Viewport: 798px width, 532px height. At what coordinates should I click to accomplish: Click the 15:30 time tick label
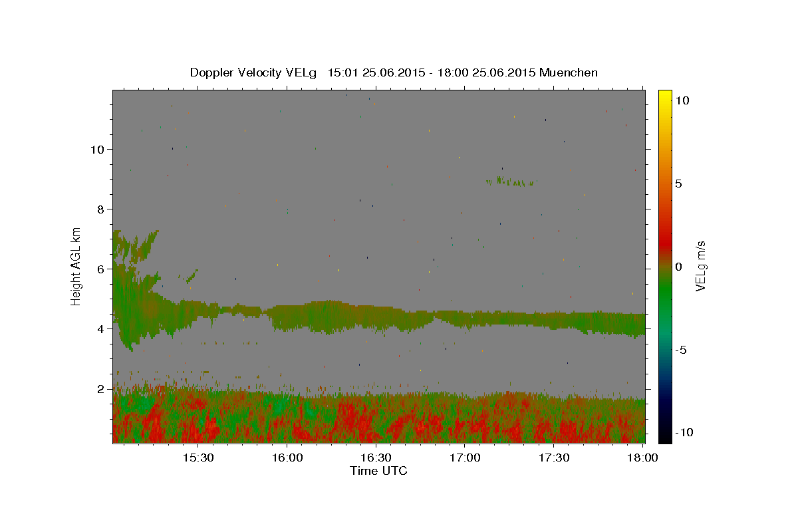(198, 458)
